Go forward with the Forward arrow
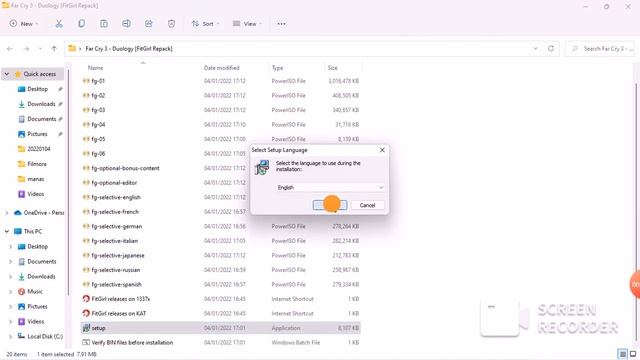640x360 pixels. [x=27, y=49]
